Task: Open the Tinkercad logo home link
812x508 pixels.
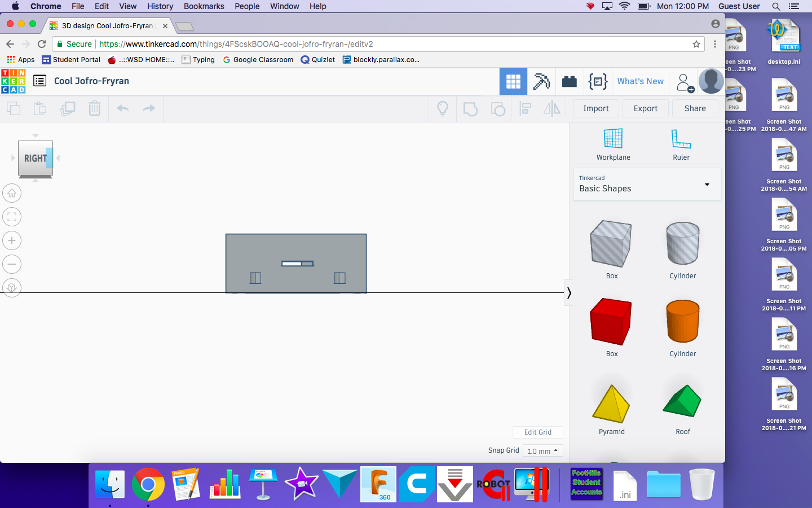Action: (x=14, y=81)
